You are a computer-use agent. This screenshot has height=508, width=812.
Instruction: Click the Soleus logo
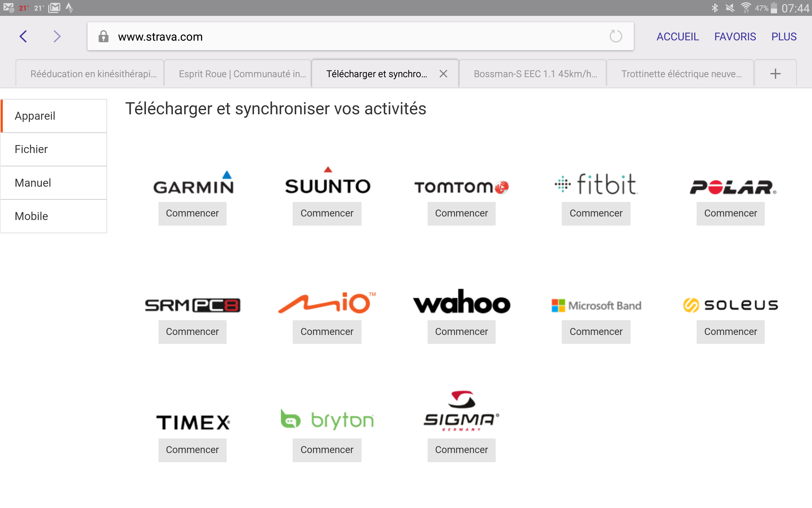(x=730, y=305)
